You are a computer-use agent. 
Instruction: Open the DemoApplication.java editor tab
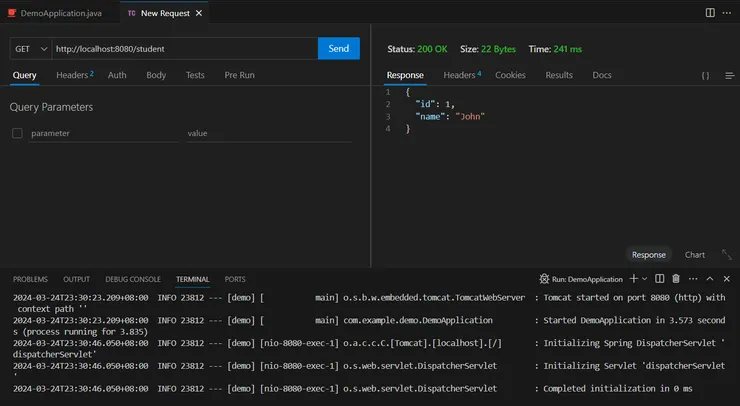click(x=60, y=14)
